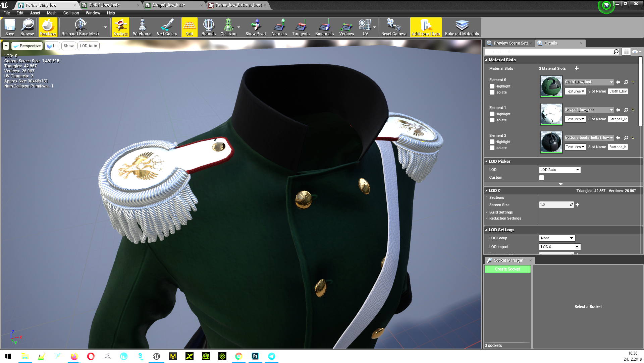This screenshot has width=644, height=363.
Task: Toggle UV channel overlay
Action: [x=365, y=27]
